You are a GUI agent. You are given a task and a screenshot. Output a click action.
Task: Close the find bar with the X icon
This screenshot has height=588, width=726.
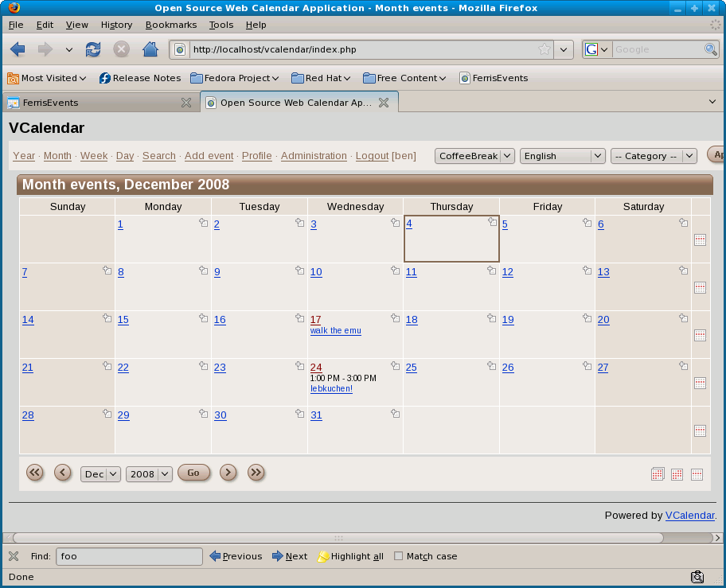pos(14,556)
